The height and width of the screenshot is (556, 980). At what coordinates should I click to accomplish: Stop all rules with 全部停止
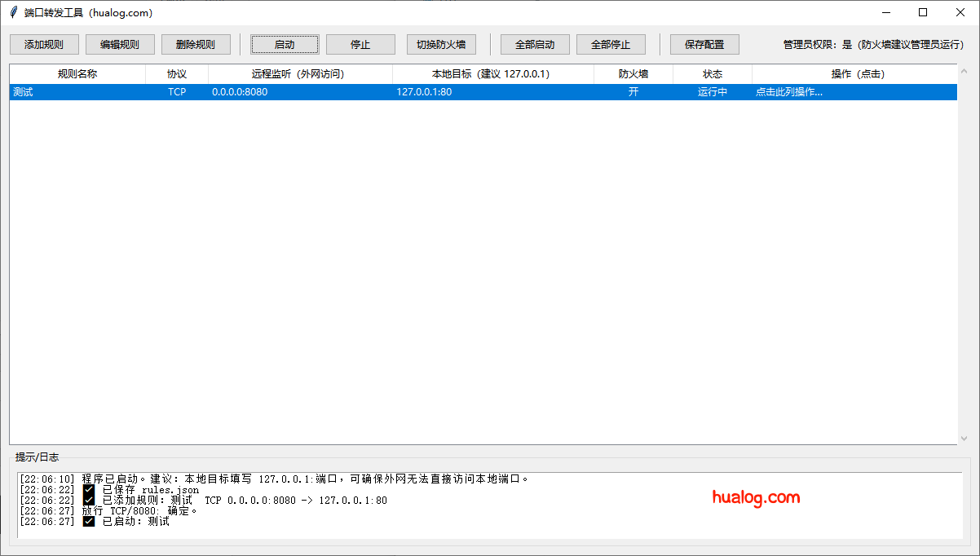click(611, 44)
